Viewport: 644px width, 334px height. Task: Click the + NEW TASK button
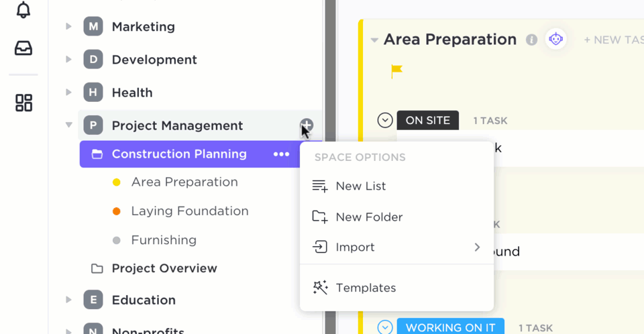[612, 40]
